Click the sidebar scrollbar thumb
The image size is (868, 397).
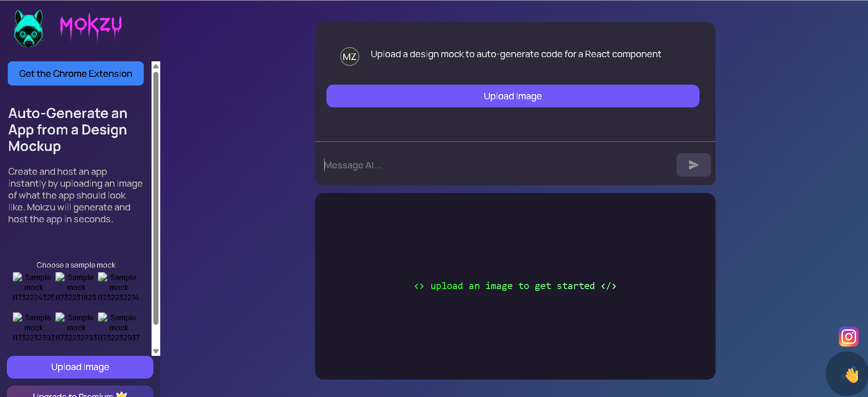click(156, 198)
